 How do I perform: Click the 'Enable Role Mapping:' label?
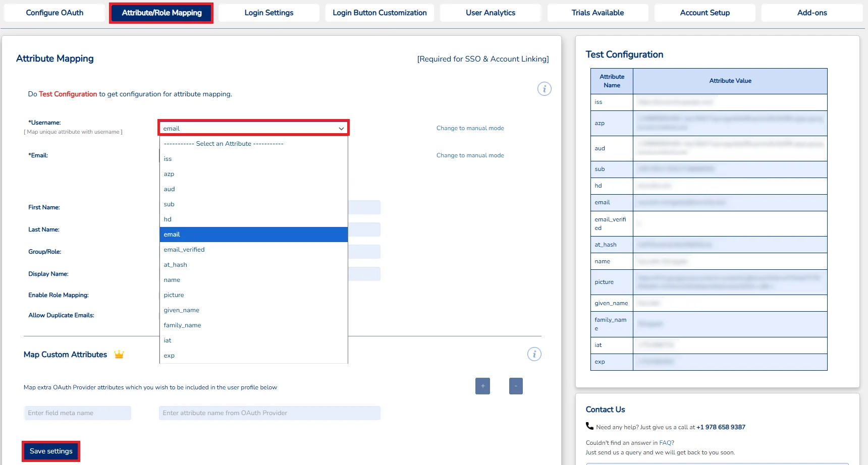(59, 295)
